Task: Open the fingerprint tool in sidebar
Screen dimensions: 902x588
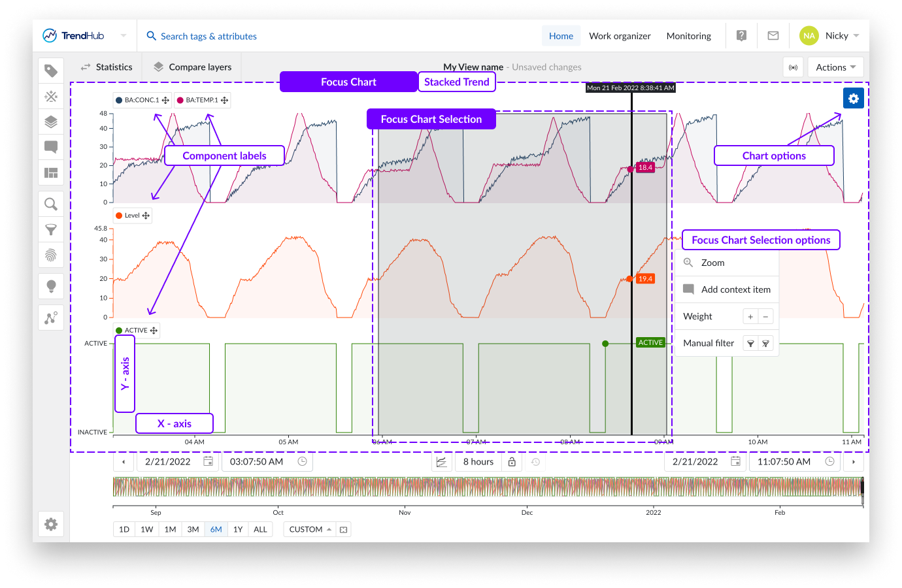Action: tap(51, 255)
